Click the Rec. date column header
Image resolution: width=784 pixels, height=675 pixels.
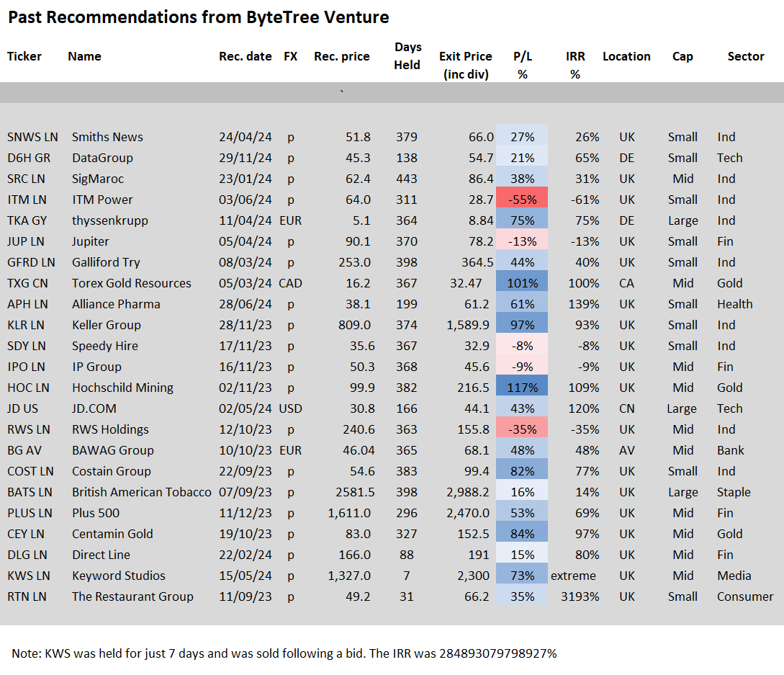click(x=245, y=56)
